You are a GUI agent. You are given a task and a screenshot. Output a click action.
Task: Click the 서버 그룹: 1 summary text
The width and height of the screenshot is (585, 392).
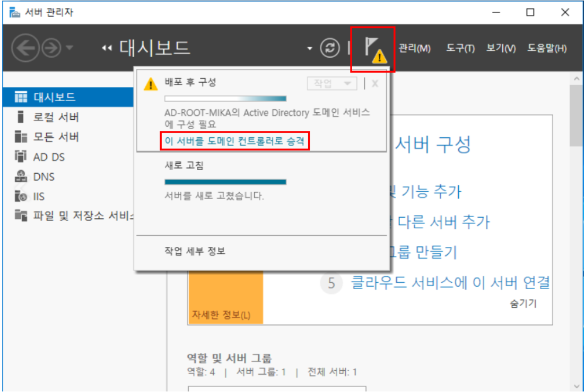(261, 372)
